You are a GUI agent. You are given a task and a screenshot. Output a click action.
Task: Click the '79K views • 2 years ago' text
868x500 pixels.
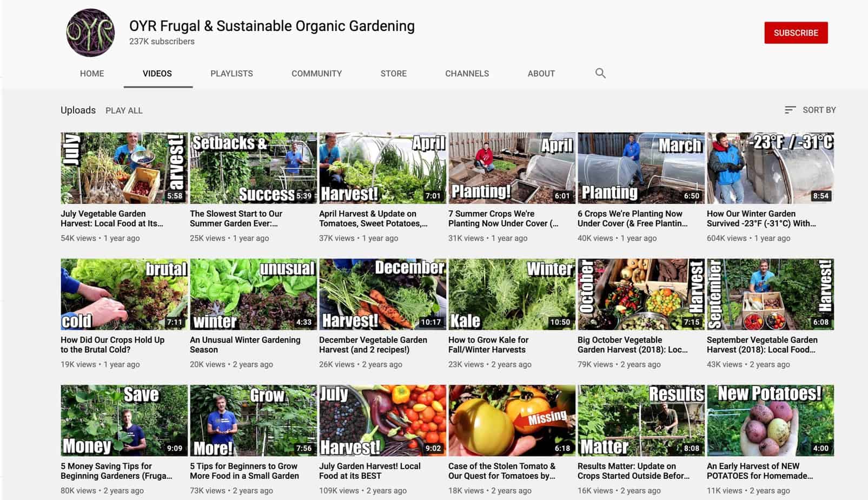619,365
